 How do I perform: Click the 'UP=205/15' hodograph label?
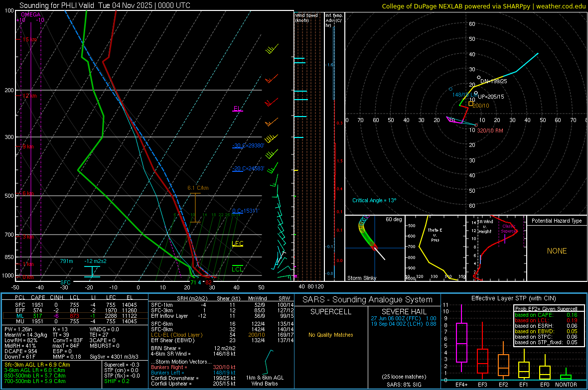tap(491, 97)
